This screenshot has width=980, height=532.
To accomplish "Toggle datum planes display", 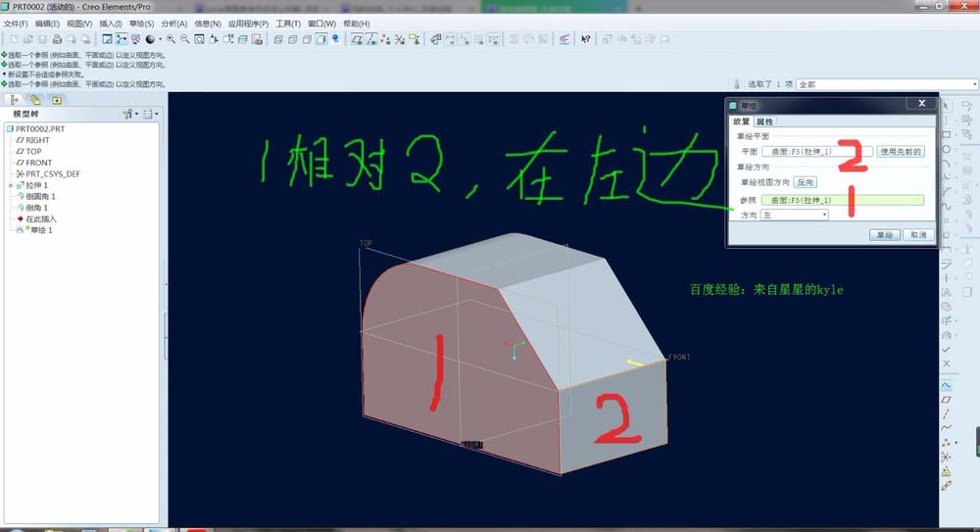I will [x=357, y=39].
